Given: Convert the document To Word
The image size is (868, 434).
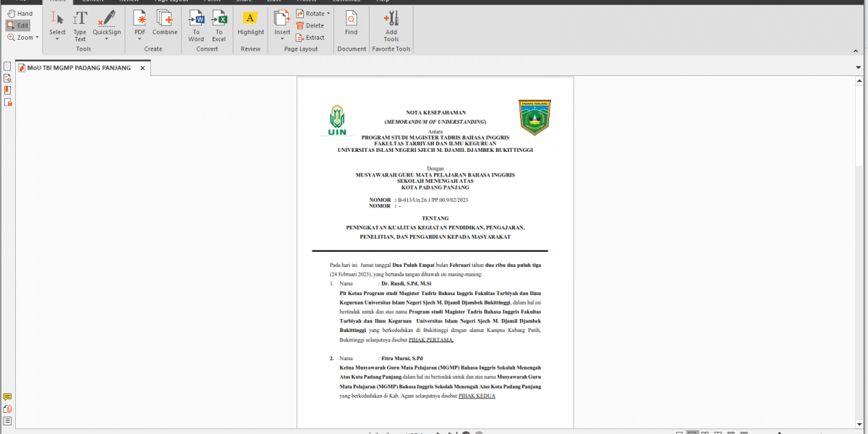Looking at the screenshot, I should tap(196, 27).
